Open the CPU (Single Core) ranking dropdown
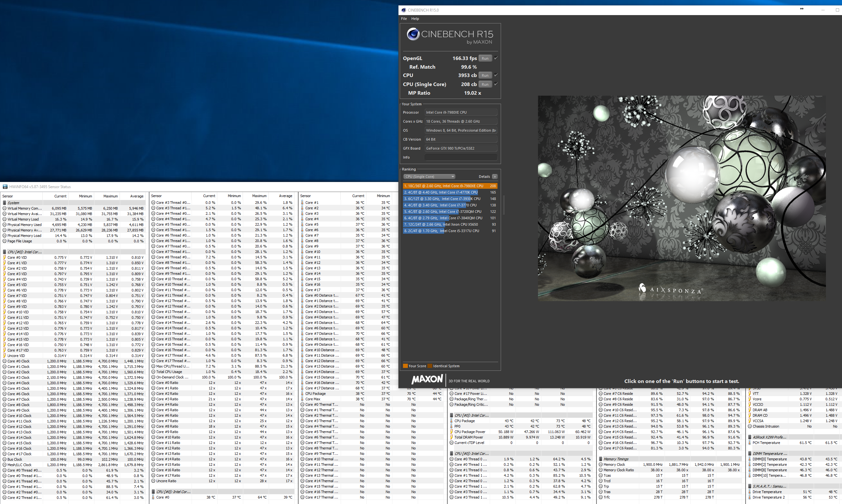842x504 pixels. 429,177
